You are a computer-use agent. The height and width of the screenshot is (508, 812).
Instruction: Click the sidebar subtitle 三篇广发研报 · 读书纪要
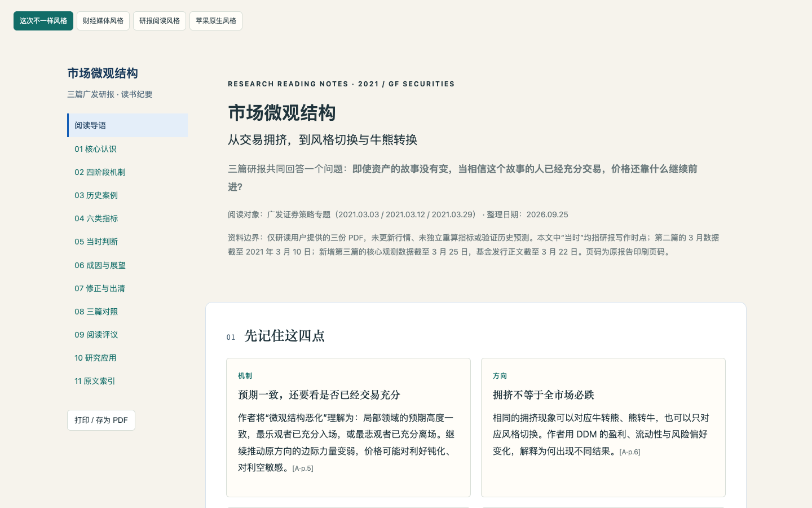(x=110, y=94)
